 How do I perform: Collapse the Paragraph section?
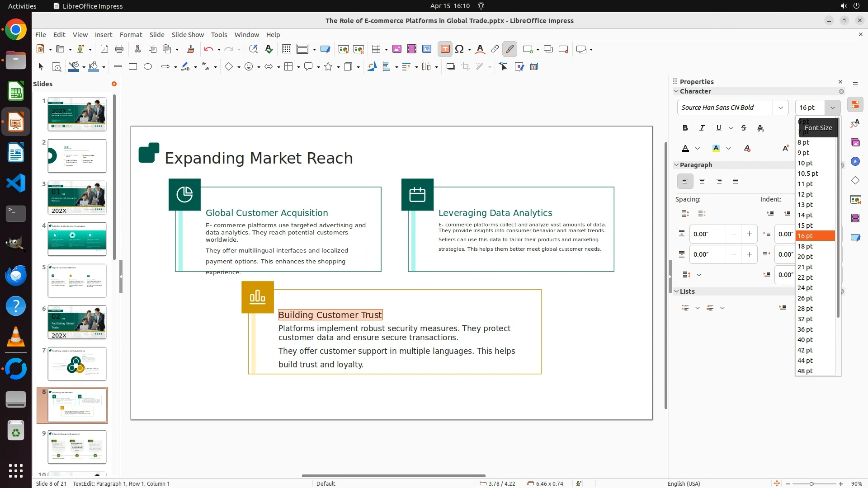tap(677, 165)
